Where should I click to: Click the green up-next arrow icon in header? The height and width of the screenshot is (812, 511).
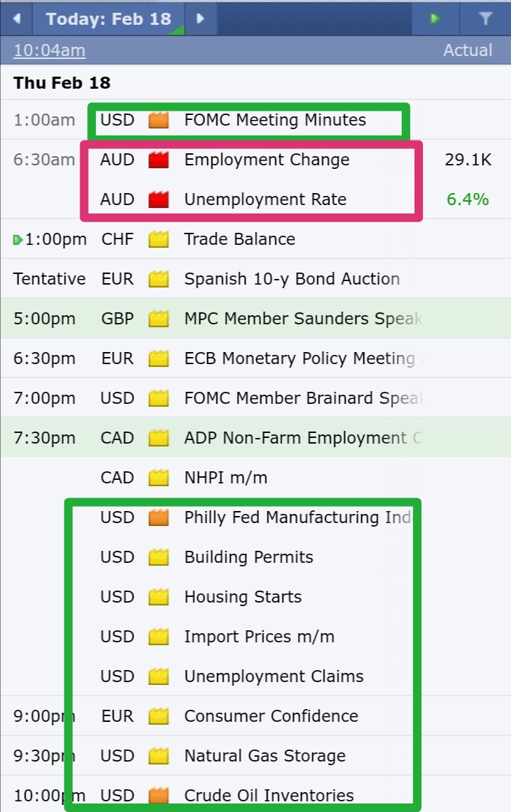point(435,18)
